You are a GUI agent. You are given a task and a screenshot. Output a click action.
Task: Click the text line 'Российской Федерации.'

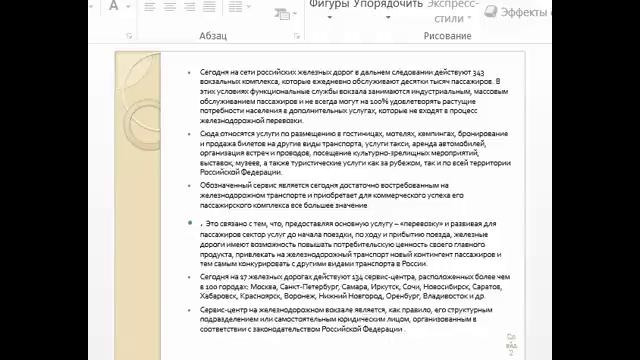[241, 172]
